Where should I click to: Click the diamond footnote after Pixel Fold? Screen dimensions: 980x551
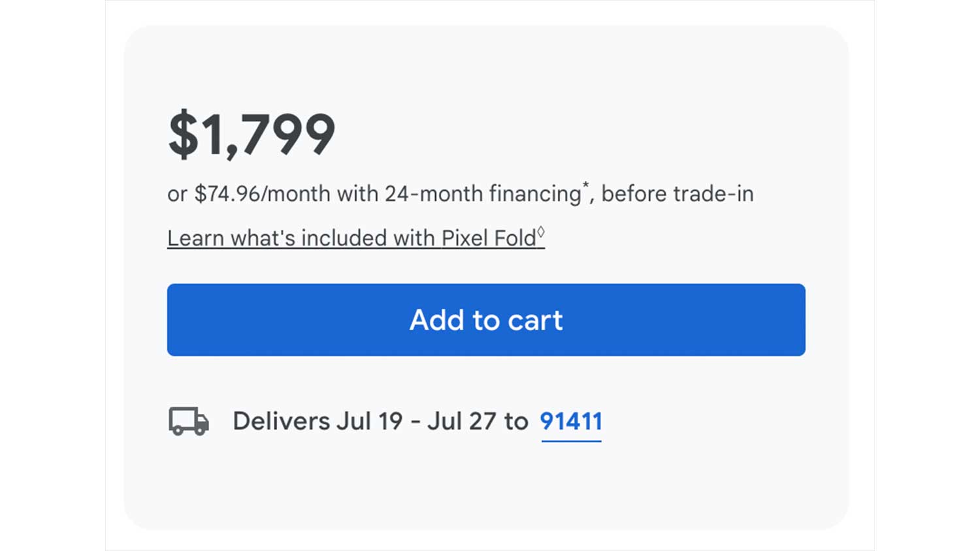tap(541, 232)
